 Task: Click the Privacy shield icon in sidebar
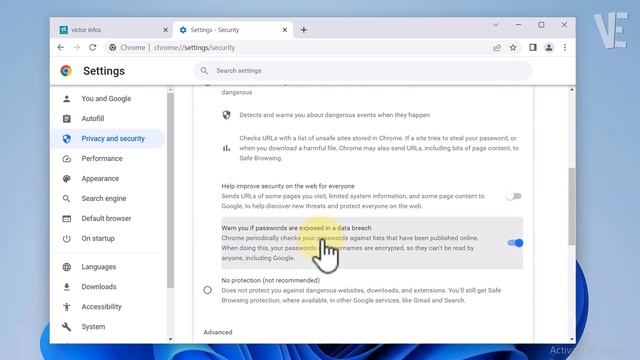[x=67, y=138]
